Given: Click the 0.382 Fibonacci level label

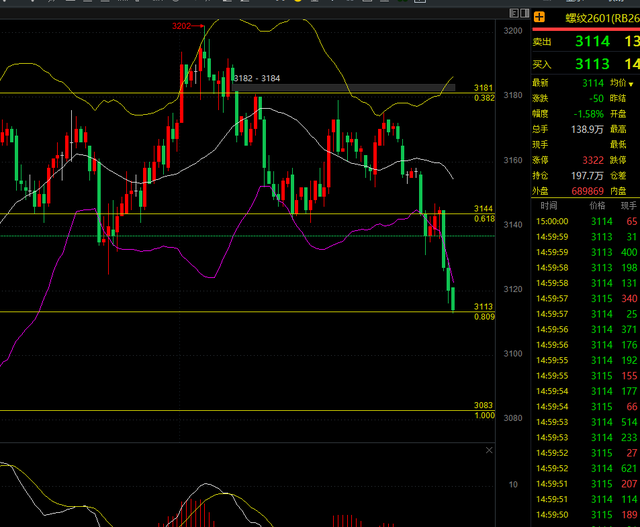Looking at the screenshot, I should coord(484,98).
